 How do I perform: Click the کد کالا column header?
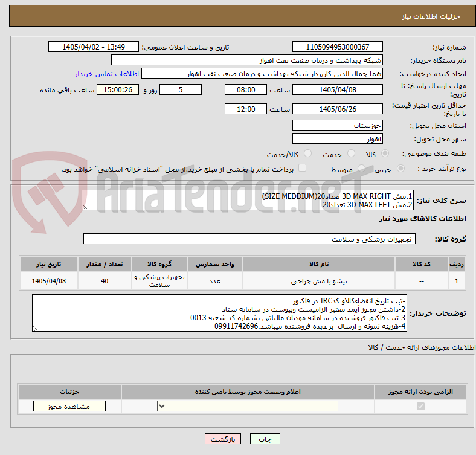coord(422,264)
